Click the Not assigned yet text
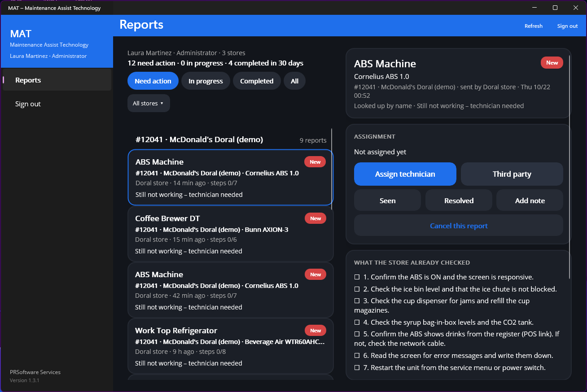 pos(380,152)
